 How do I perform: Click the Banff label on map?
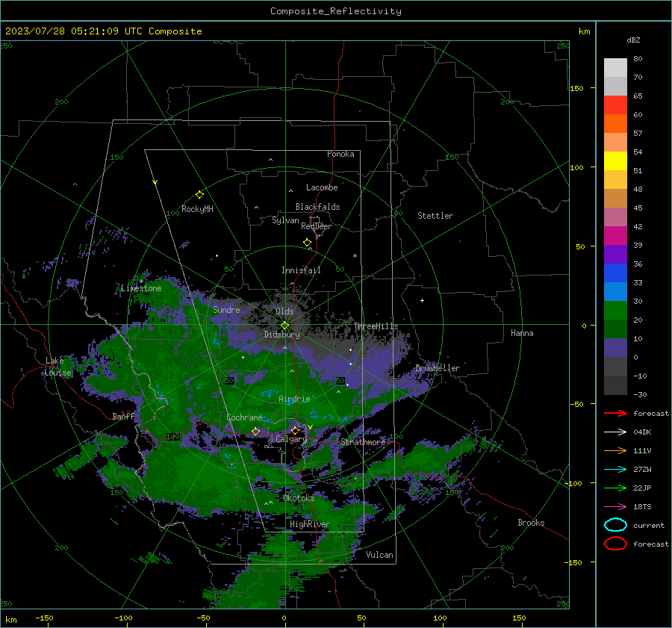[123, 416]
